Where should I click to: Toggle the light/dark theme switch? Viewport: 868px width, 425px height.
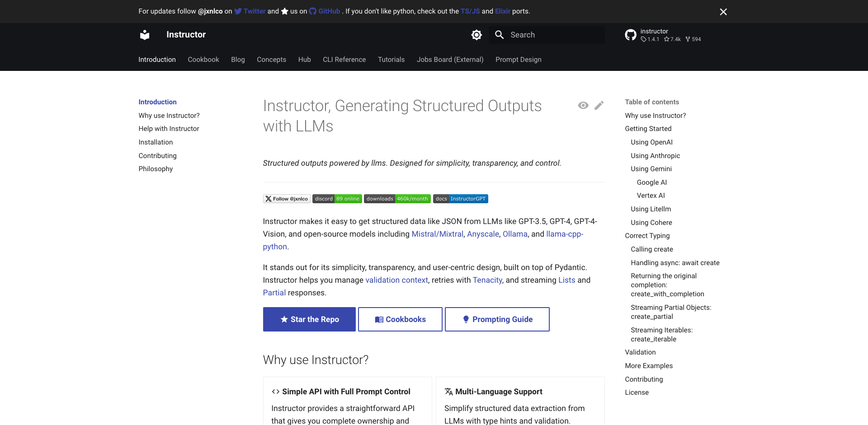[x=476, y=34]
